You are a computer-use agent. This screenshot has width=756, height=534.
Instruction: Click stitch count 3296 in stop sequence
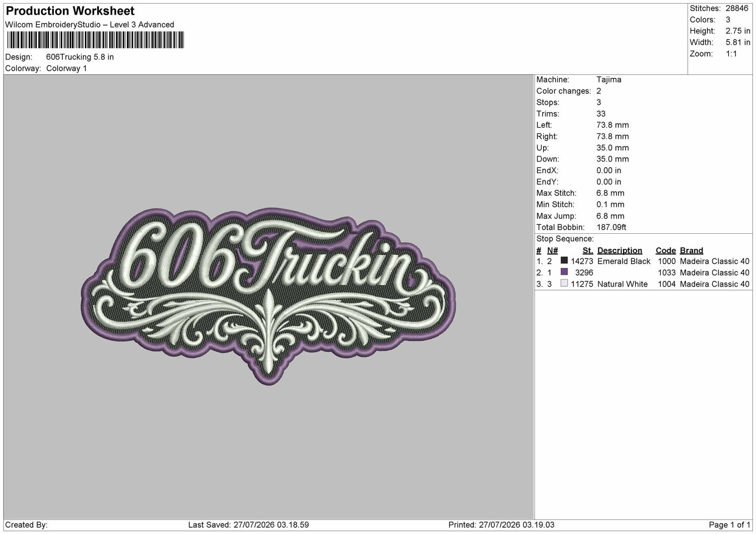584,273
